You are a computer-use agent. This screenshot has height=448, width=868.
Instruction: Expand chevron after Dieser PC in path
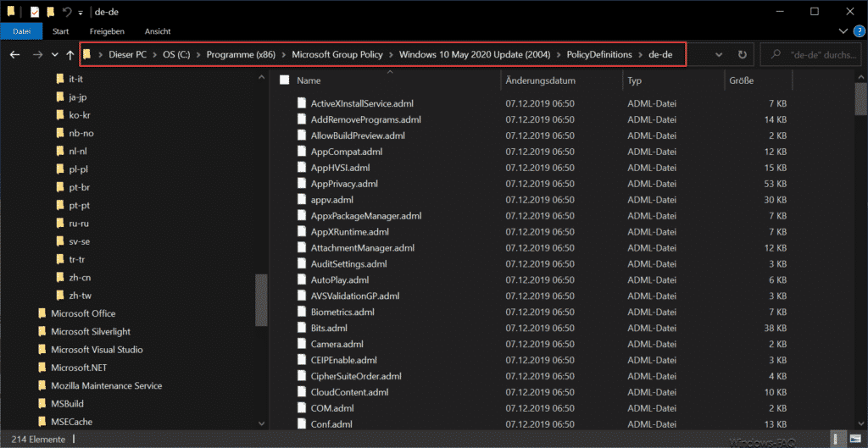pos(156,55)
